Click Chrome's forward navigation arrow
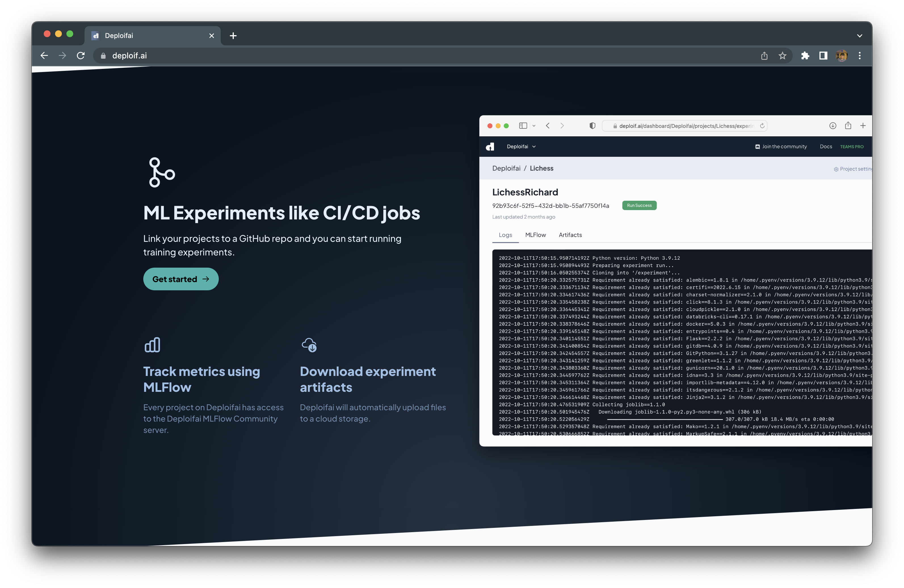 click(62, 56)
